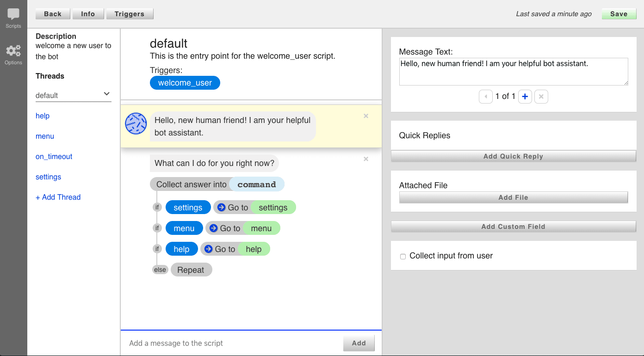The height and width of the screenshot is (356, 644).
Task: Click the previous variation arrow icon
Action: tap(486, 96)
